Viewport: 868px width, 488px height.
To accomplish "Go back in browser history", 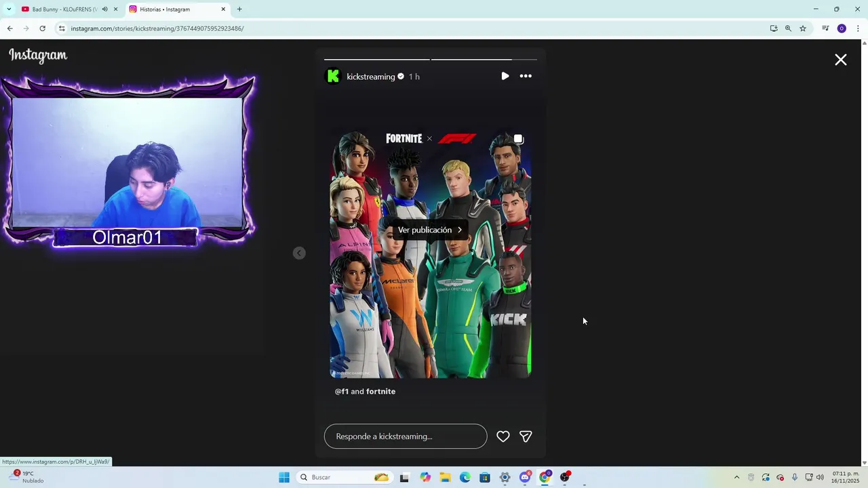I will (x=9, y=28).
